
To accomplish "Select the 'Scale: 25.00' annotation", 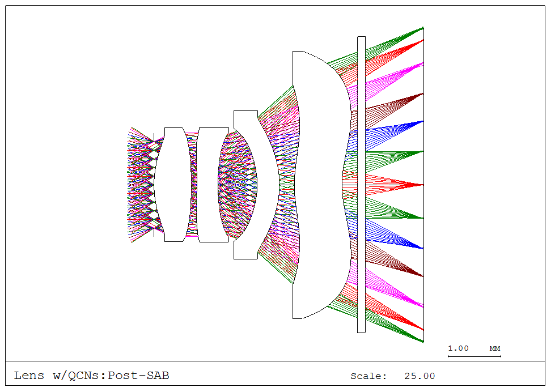I will tap(393, 375).
